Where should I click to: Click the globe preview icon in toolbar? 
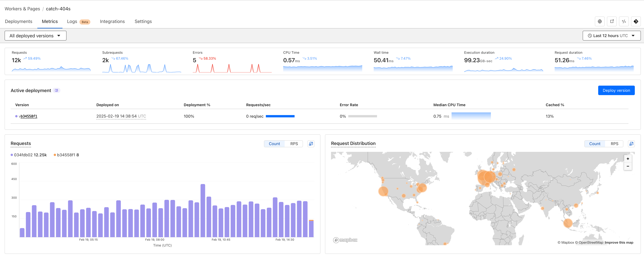pyautogui.click(x=599, y=21)
